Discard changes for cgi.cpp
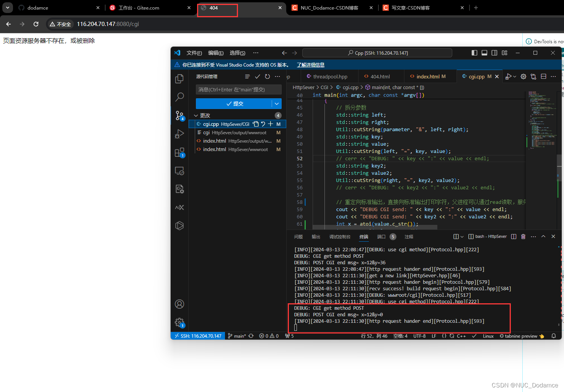This screenshot has height=392, width=564. (x=263, y=124)
